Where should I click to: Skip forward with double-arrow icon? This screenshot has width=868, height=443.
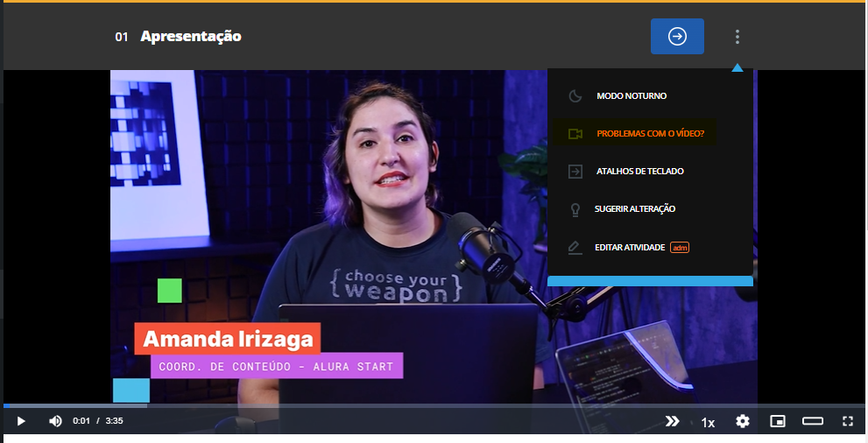click(x=672, y=421)
